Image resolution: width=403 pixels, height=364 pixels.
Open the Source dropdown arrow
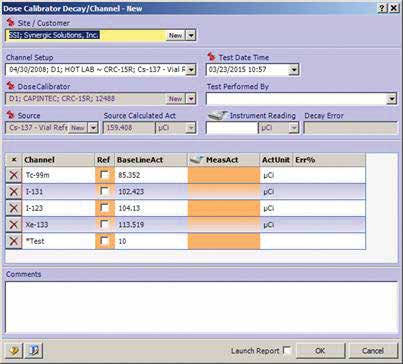pyautogui.click(x=93, y=128)
